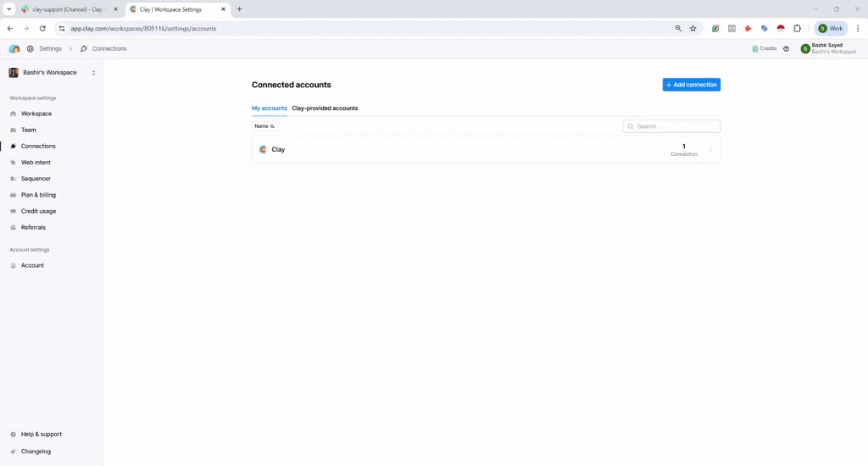The width and height of the screenshot is (868, 466).
Task: Click the Clay logo in top-left header
Action: (x=14, y=49)
